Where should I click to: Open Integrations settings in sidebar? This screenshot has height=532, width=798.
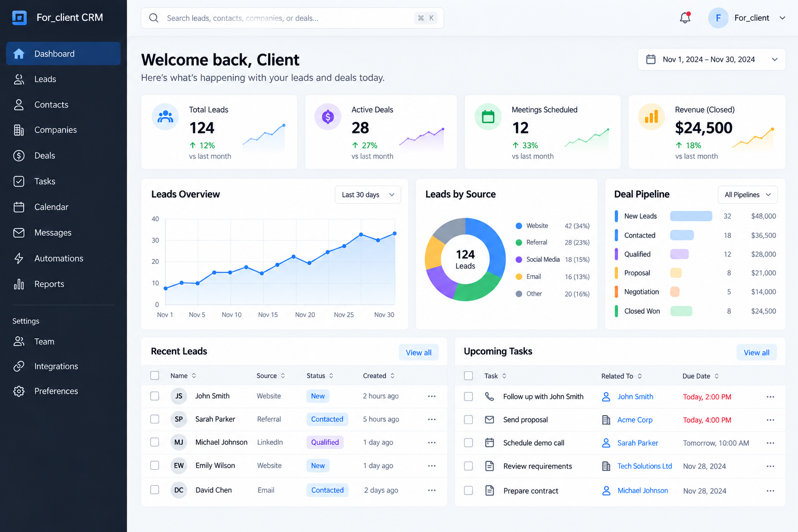(63, 366)
